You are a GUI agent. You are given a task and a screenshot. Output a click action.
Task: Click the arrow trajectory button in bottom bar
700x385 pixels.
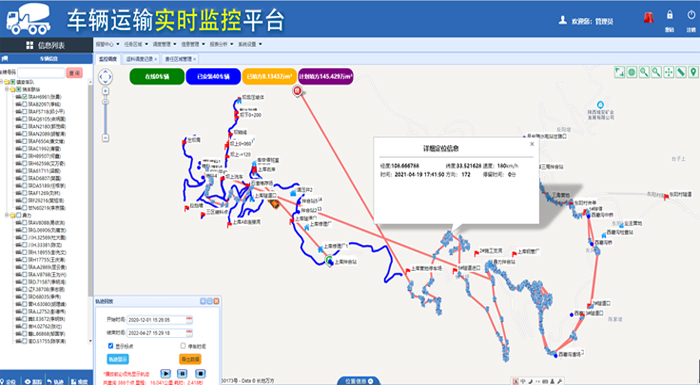(56, 381)
